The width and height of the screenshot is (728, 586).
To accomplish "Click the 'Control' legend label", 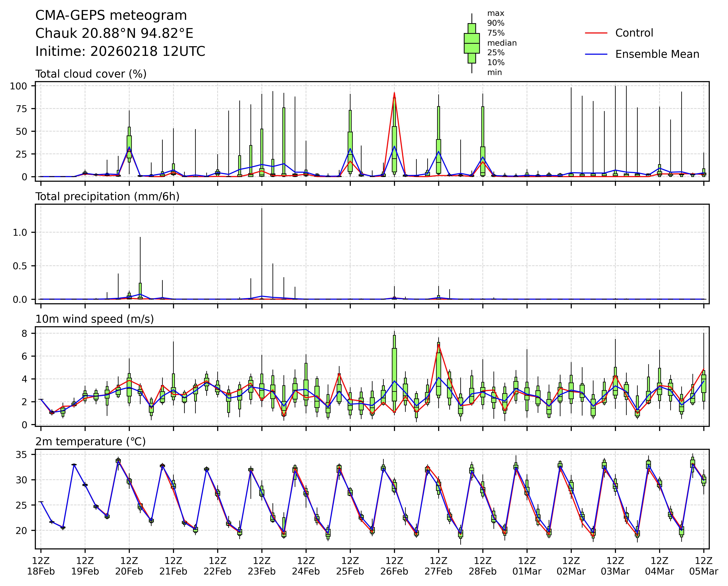I will tap(634, 33).
